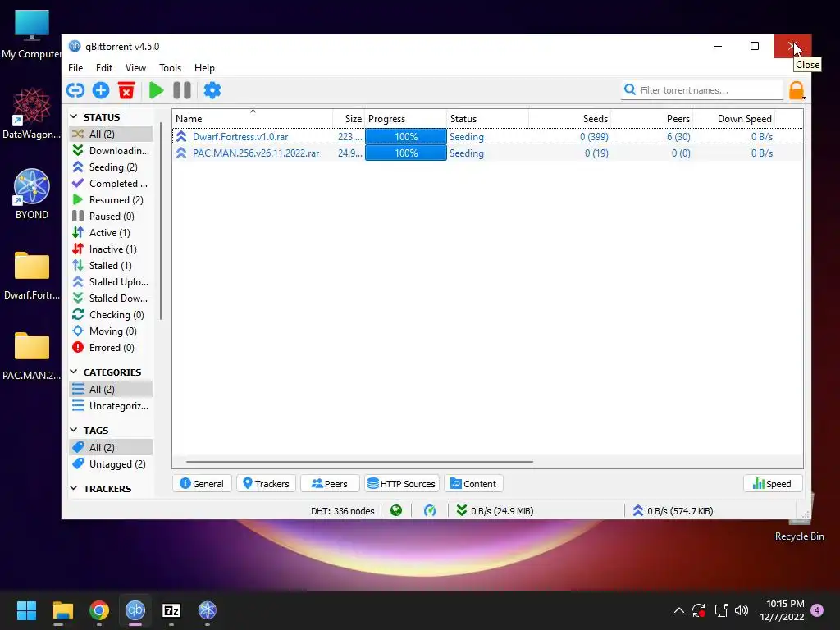
Task: Open the Help menu
Action: (x=204, y=68)
